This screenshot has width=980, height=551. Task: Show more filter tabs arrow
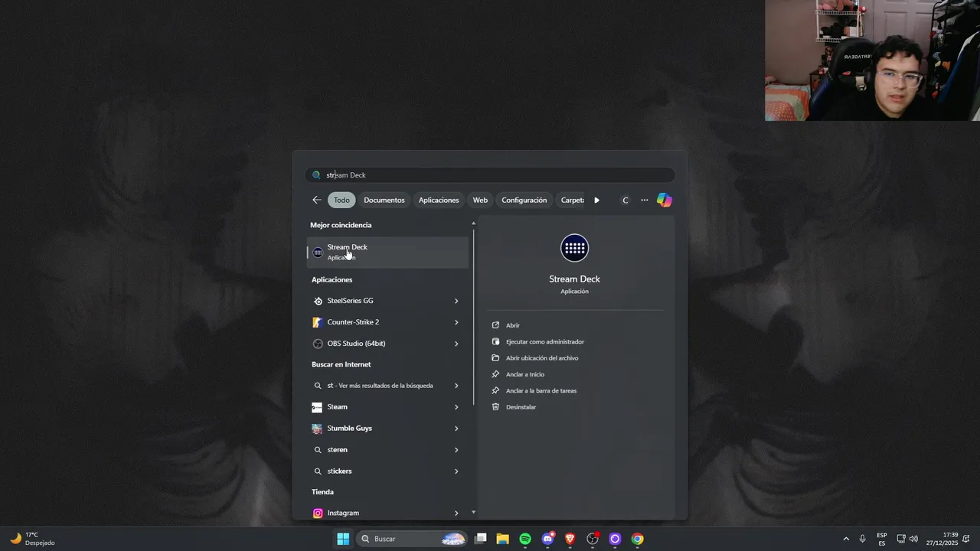(596, 200)
